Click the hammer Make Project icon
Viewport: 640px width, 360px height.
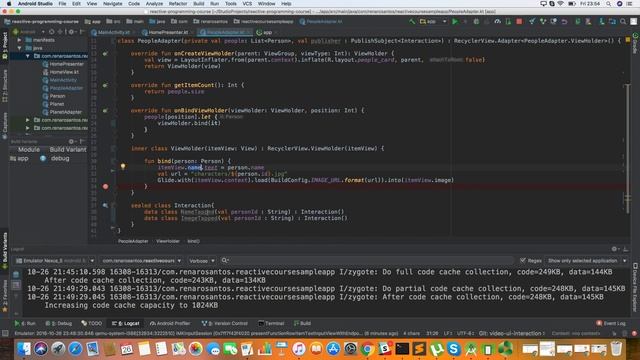point(412,22)
